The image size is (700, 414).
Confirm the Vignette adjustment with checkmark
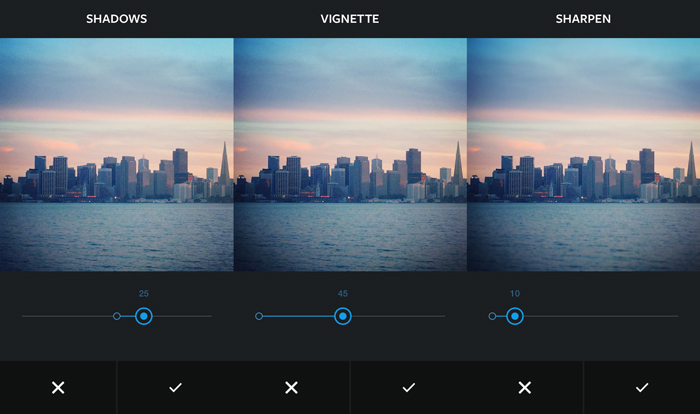coord(408,387)
